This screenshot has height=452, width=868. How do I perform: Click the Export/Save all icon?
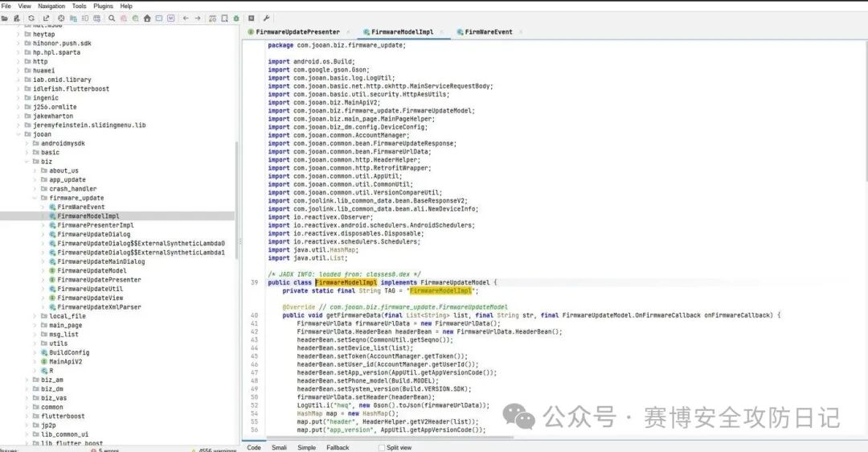coord(46,18)
